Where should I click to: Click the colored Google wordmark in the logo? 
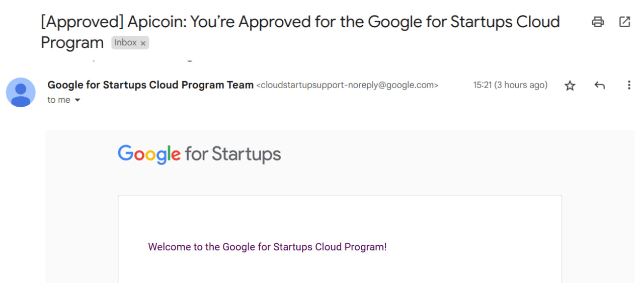pos(149,154)
